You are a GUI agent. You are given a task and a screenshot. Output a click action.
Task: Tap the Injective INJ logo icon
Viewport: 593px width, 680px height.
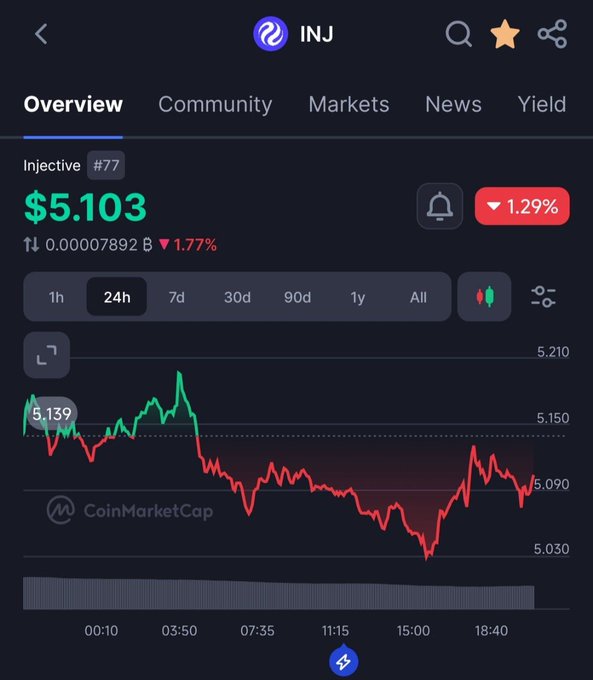click(270, 34)
